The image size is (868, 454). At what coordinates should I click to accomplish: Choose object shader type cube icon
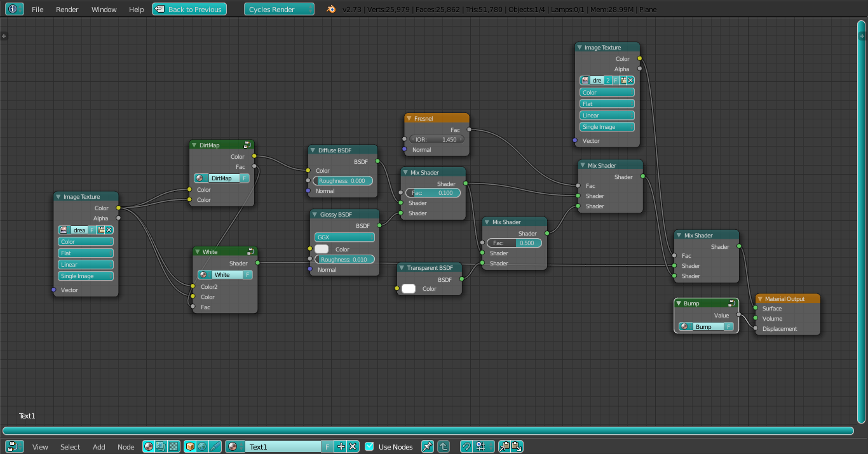(190, 446)
